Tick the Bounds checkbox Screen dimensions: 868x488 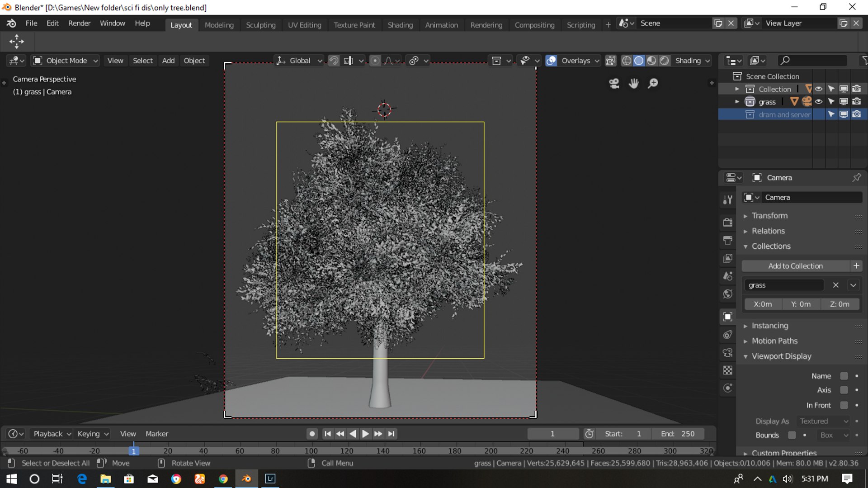pyautogui.click(x=792, y=435)
